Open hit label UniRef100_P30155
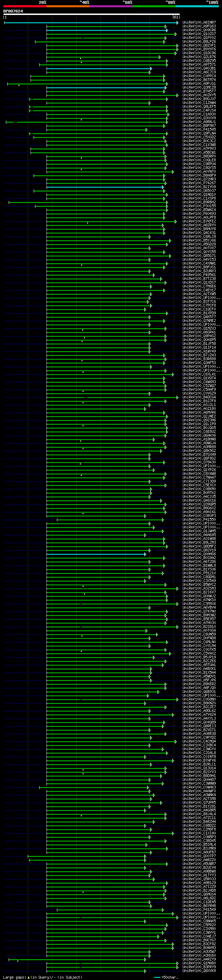 199,206
